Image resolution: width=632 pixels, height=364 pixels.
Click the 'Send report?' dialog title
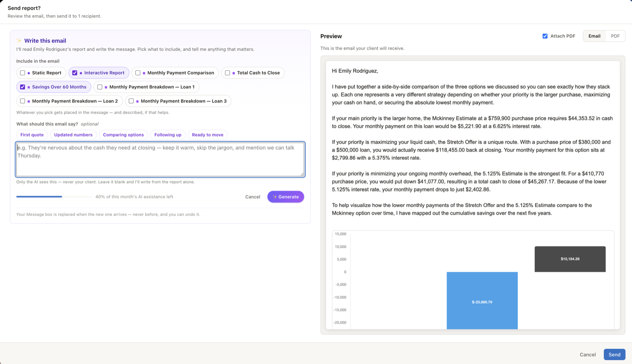[x=24, y=8]
